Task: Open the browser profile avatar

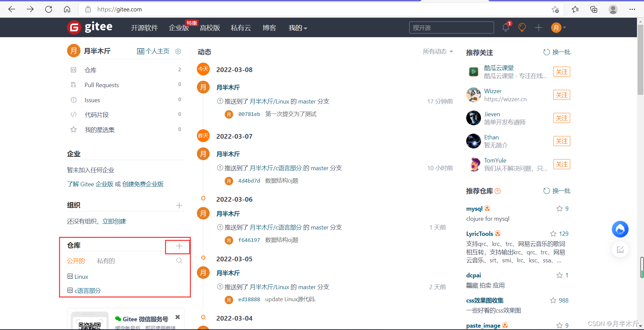Action: point(613,9)
